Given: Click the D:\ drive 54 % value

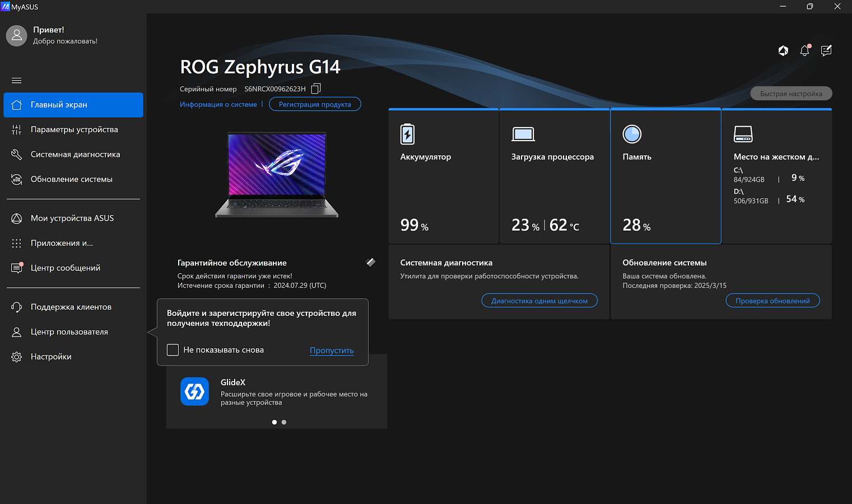Looking at the screenshot, I should pyautogui.click(x=795, y=199).
